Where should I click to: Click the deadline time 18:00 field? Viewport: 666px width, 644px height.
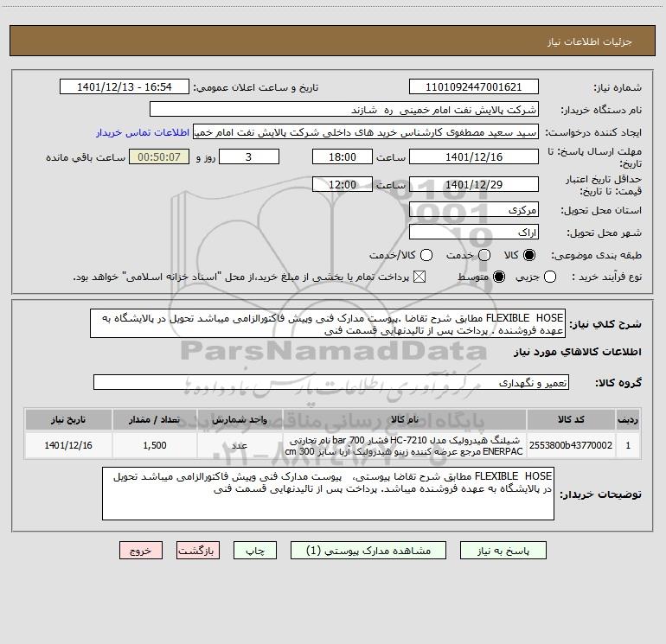coord(343,157)
